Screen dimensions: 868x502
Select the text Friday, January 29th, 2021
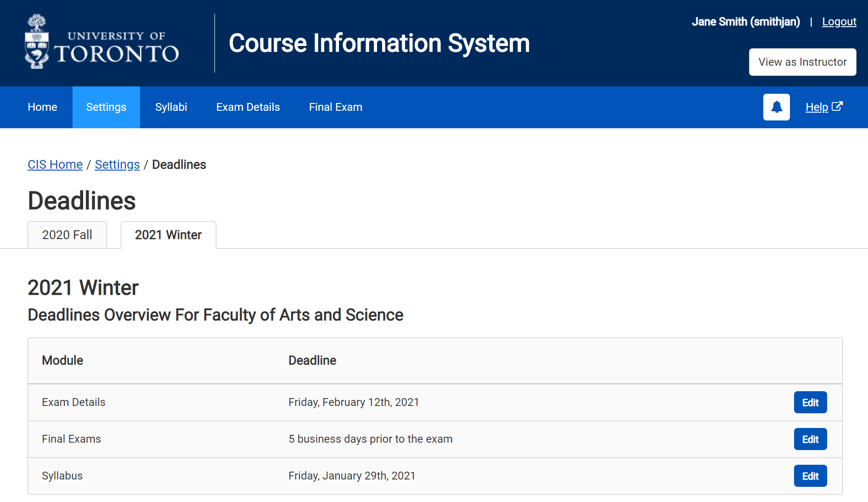tap(352, 476)
